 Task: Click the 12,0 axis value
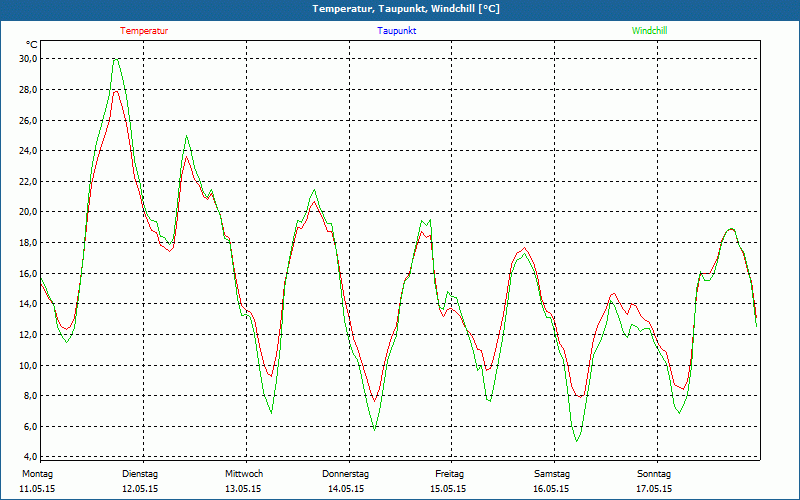pyautogui.click(x=28, y=334)
